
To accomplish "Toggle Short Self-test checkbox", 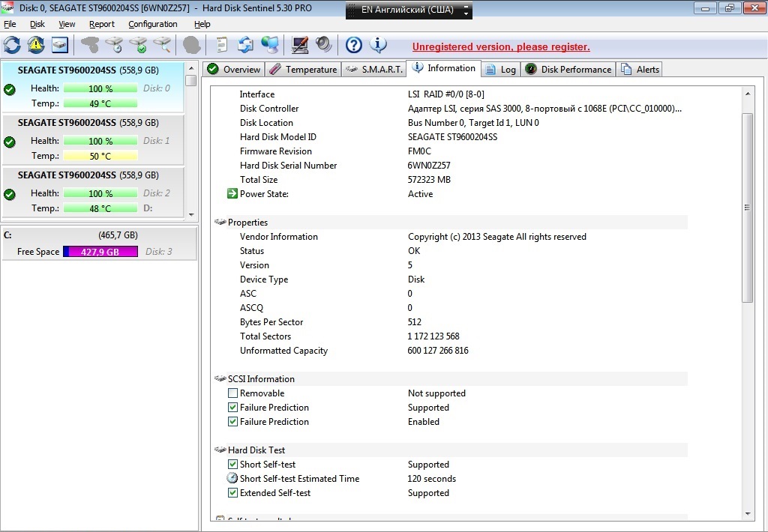I will (x=232, y=464).
